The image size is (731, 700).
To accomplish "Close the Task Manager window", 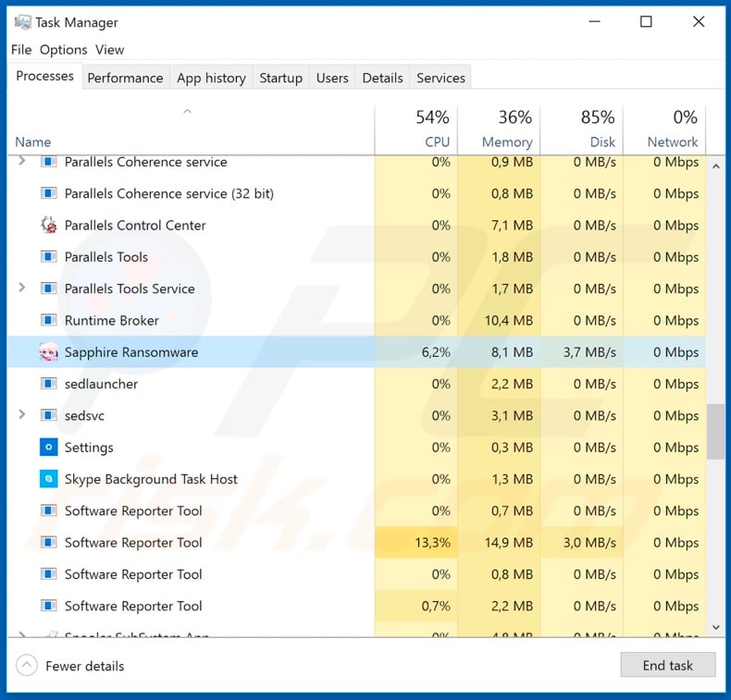I will coord(699,21).
